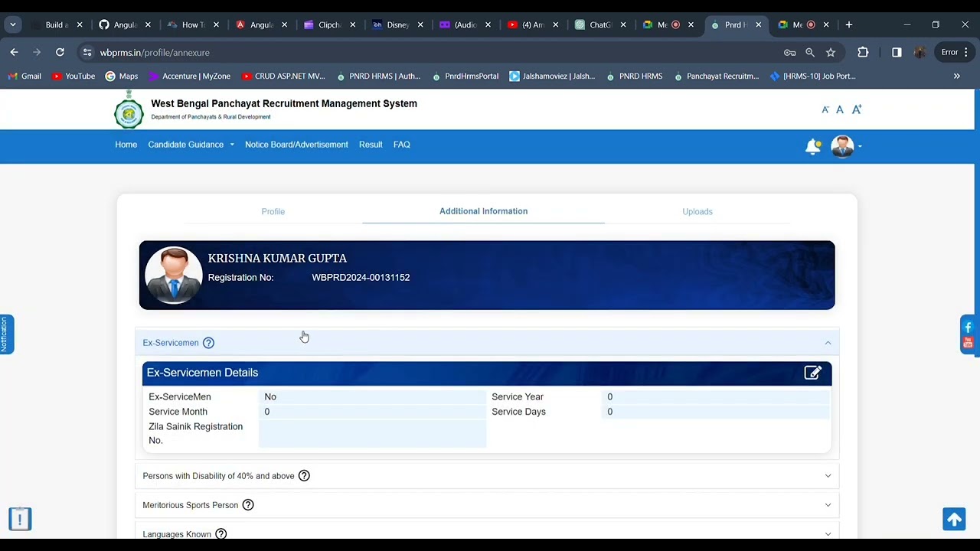
Task: Open the notification bell icon
Action: 813,146
